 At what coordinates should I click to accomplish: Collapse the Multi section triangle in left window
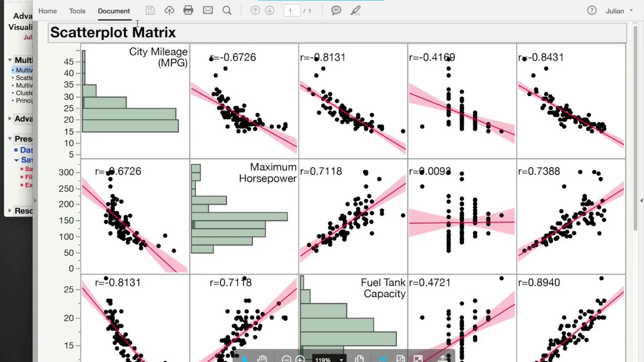click(x=10, y=60)
